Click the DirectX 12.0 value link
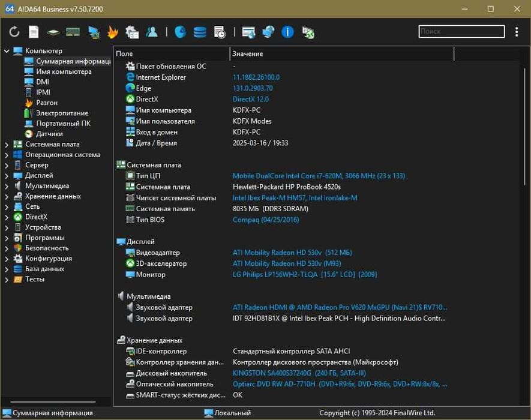531x420 pixels. tap(250, 99)
